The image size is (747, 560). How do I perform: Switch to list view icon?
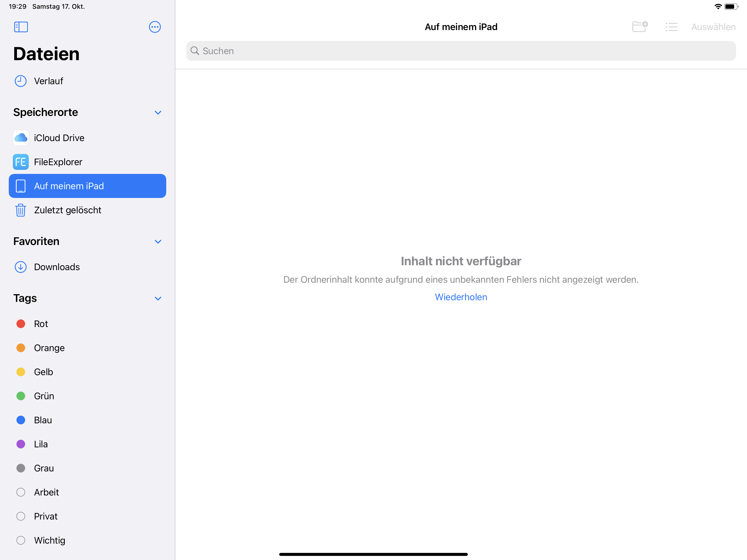tap(671, 27)
